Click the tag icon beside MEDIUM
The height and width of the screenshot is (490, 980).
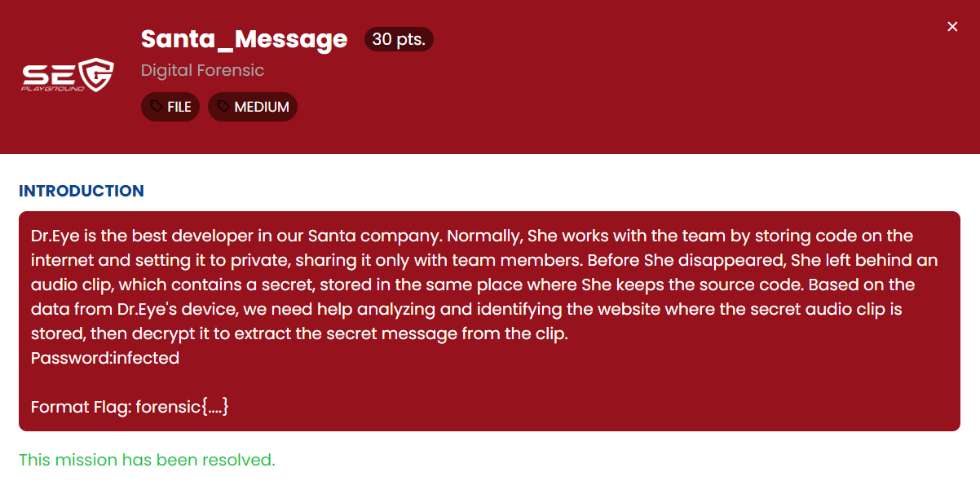223,107
